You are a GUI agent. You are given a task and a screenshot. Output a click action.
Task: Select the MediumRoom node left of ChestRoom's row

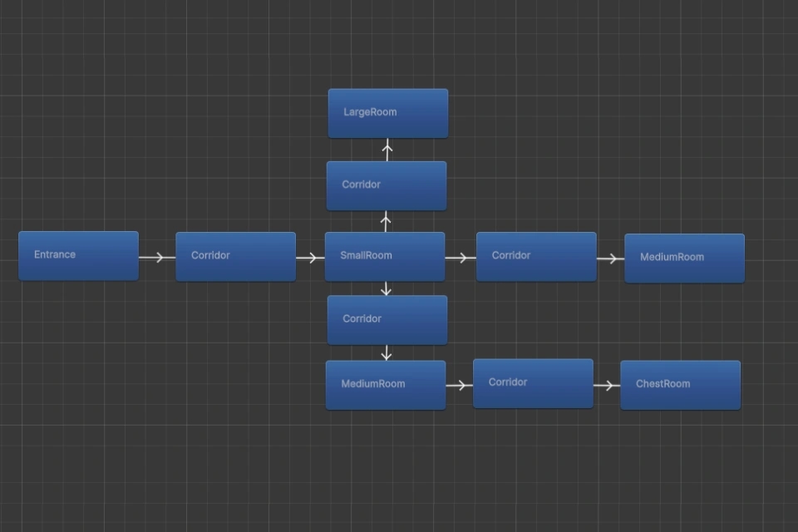pos(386,385)
